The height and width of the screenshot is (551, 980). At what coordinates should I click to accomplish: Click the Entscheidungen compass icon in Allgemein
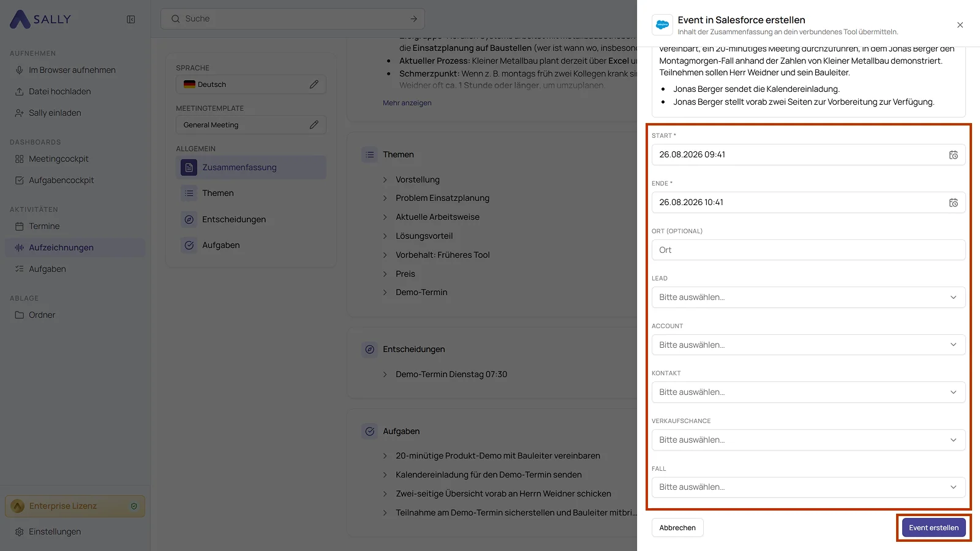[x=189, y=219]
